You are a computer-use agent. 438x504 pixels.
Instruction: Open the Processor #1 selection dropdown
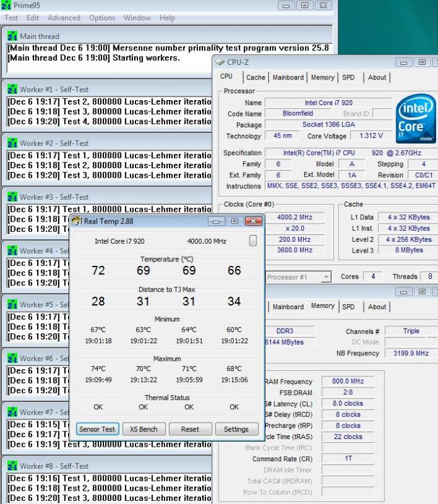pos(326,277)
